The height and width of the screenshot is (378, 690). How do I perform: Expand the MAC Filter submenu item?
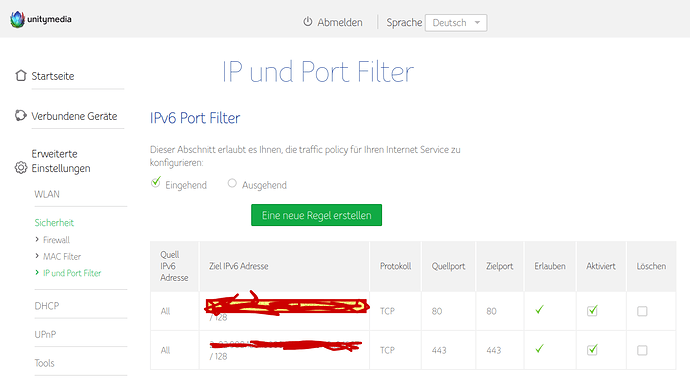click(x=62, y=257)
